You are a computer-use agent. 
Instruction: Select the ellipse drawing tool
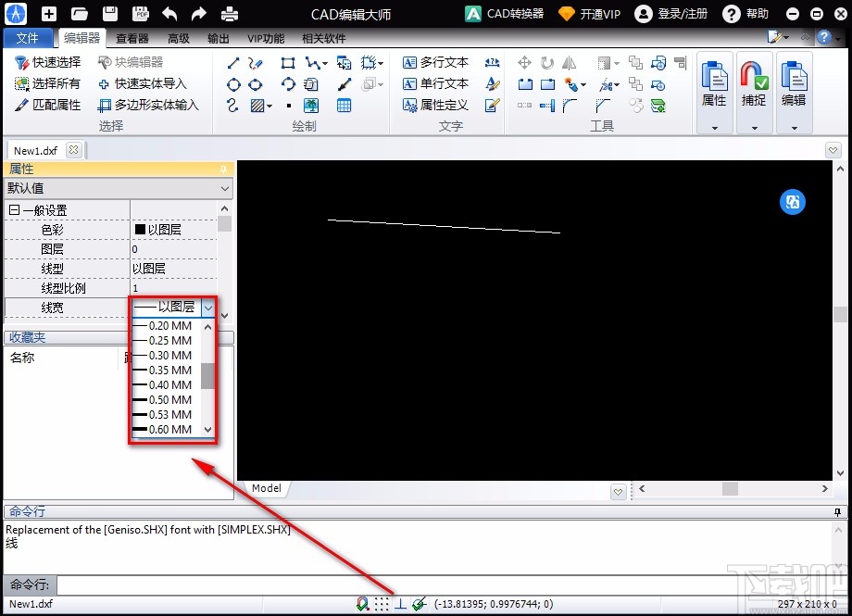point(256,84)
